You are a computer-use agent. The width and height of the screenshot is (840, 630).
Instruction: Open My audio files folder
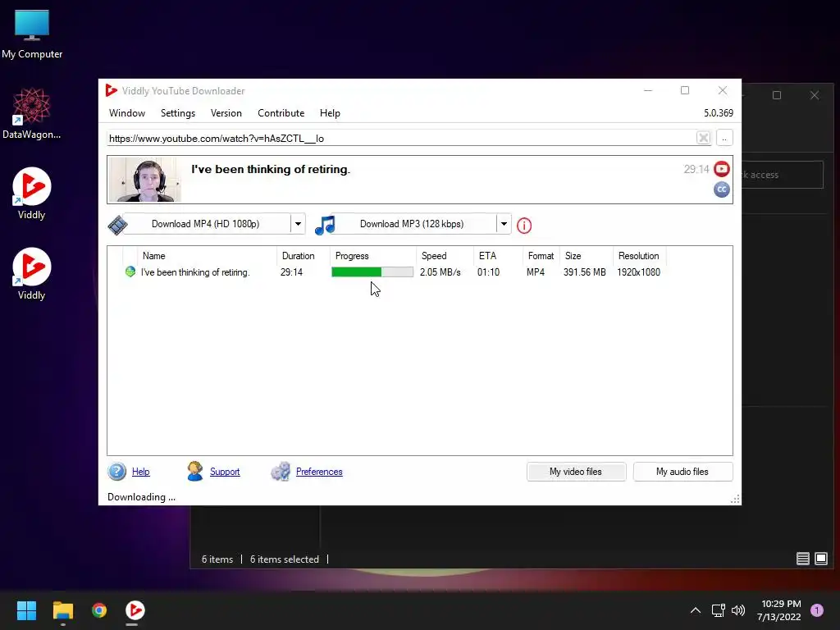[x=682, y=472]
